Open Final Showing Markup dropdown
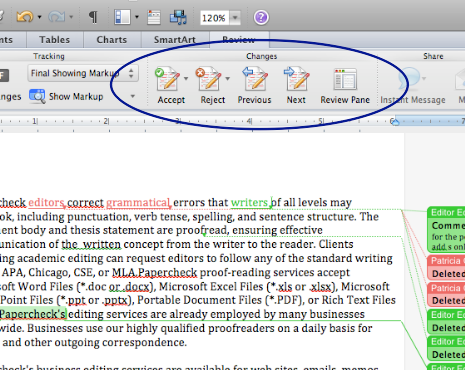Image resolution: width=465 pixels, height=370 pixels. [x=83, y=73]
